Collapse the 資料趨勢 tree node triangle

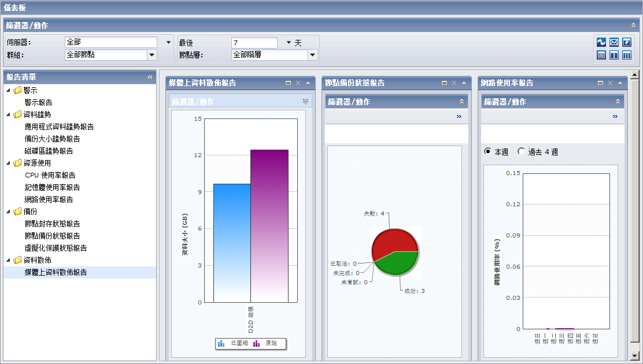point(8,114)
